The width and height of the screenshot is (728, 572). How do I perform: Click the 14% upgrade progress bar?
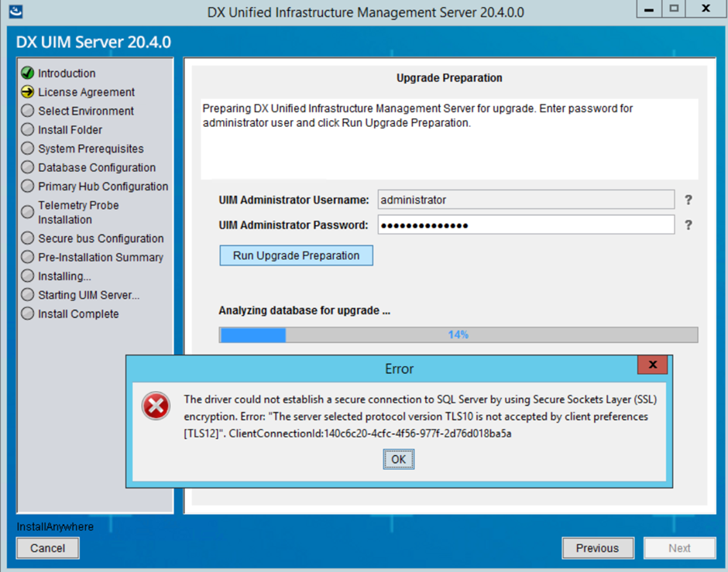458,335
